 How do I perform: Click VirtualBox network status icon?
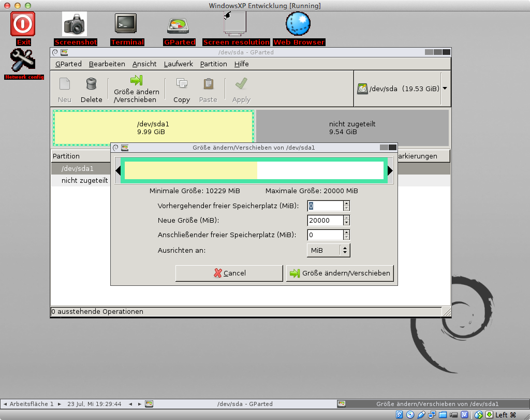(432, 415)
